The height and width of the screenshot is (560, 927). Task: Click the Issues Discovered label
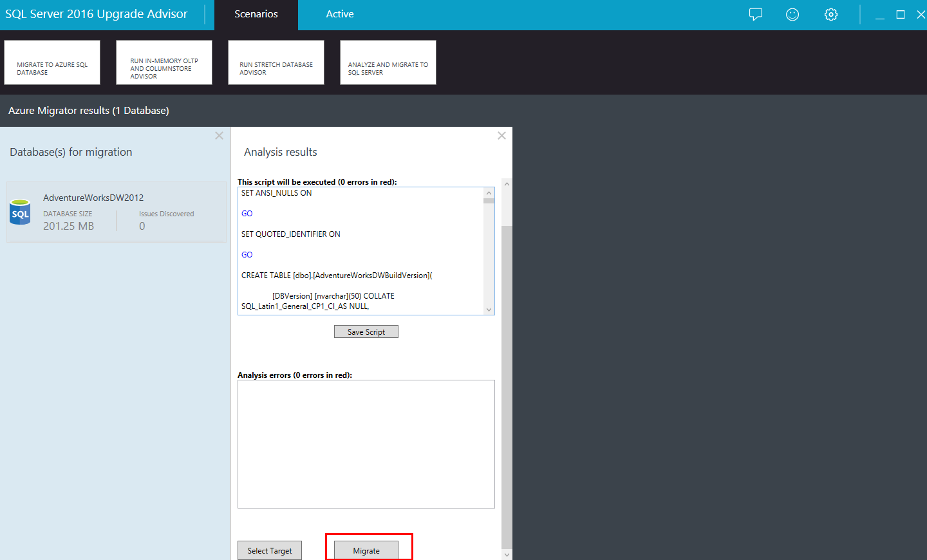[167, 214]
